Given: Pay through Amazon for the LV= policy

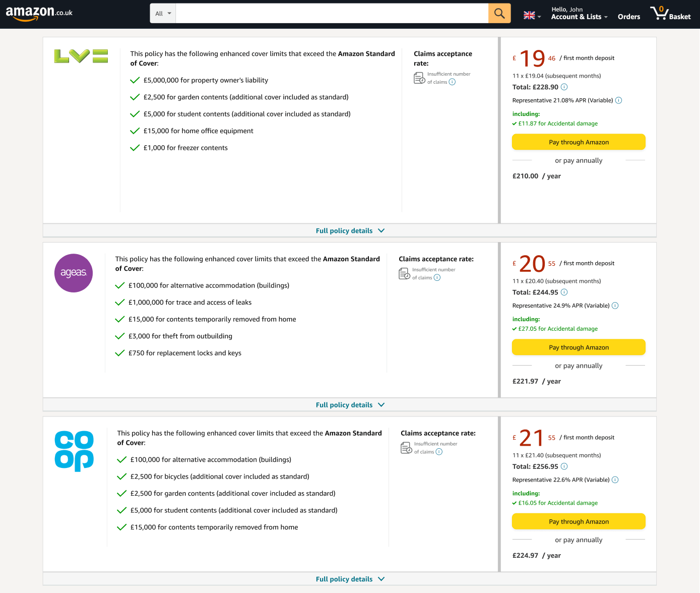Looking at the screenshot, I should tap(579, 142).
